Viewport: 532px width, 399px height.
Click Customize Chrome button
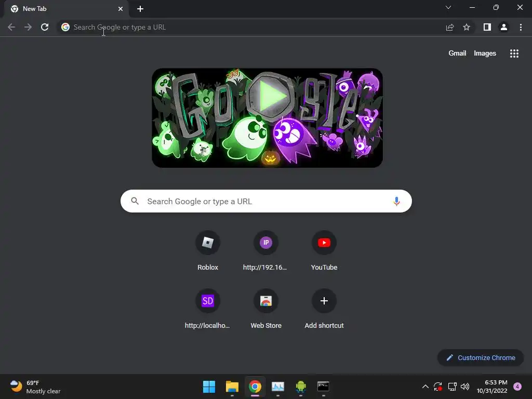click(x=481, y=357)
